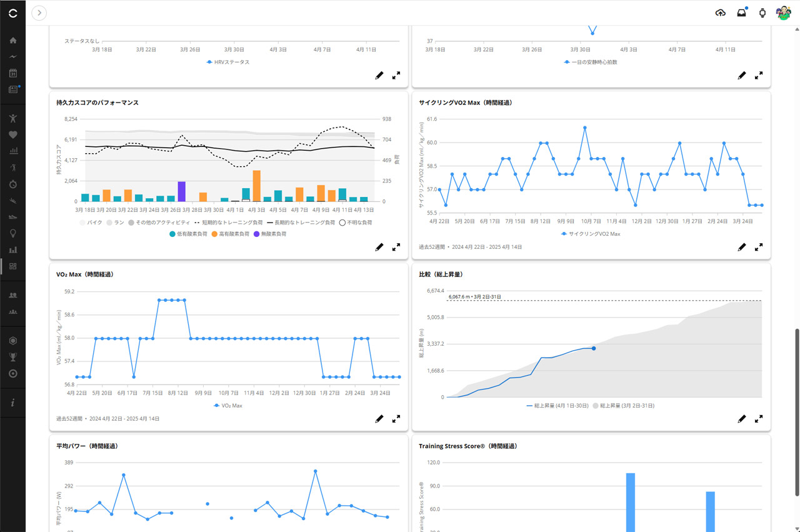Open the activities shoe icon in sidebar

coord(13,201)
